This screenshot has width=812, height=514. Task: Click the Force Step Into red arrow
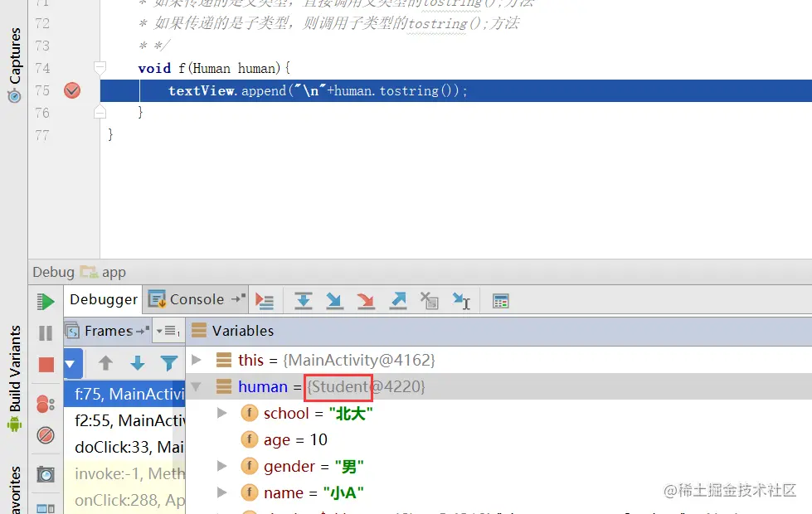pyautogui.click(x=366, y=301)
